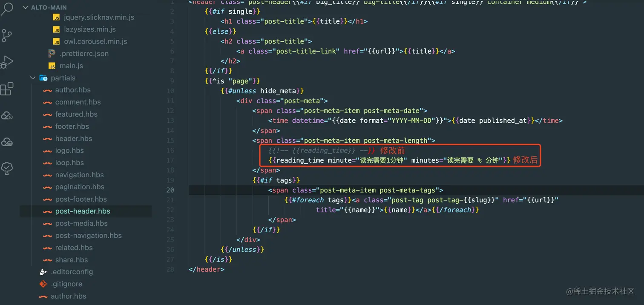Open .editorconfig file
This screenshot has width=644, height=305.
pos(72,272)
